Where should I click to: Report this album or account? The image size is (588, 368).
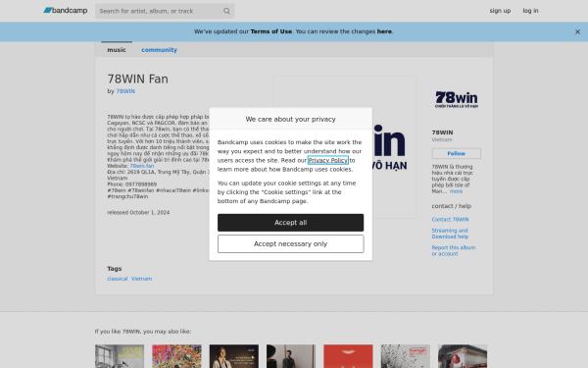coord(454,250)
